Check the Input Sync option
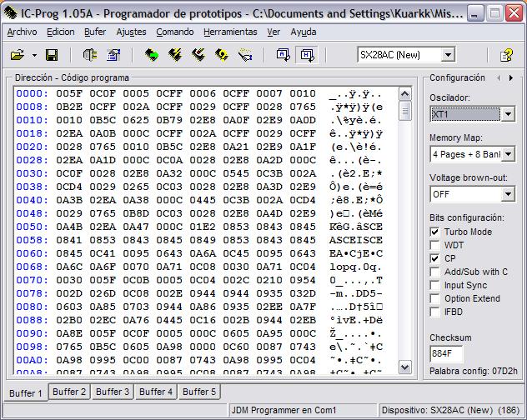 (434, 285)
